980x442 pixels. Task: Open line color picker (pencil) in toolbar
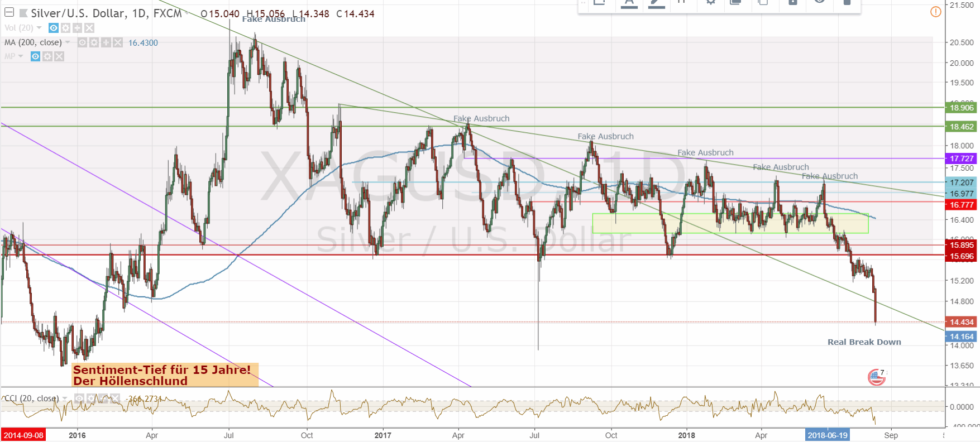click(656, 3)
